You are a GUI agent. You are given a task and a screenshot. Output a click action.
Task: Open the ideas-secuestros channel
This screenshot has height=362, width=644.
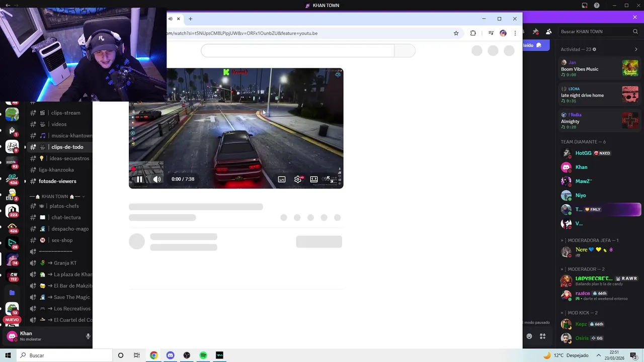69,158
